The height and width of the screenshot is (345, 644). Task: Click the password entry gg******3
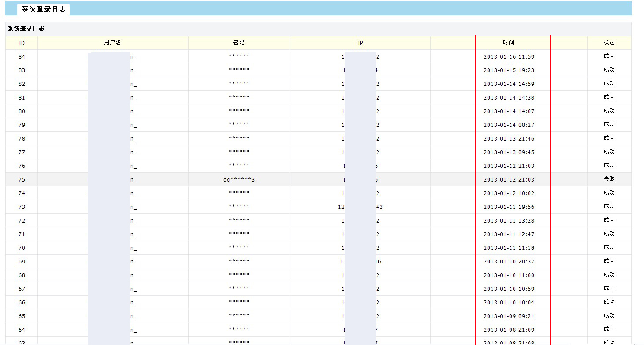pos(239,179)
